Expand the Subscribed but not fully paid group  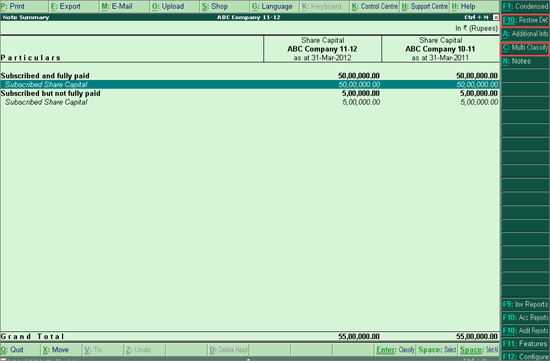[x=51, y=93]
